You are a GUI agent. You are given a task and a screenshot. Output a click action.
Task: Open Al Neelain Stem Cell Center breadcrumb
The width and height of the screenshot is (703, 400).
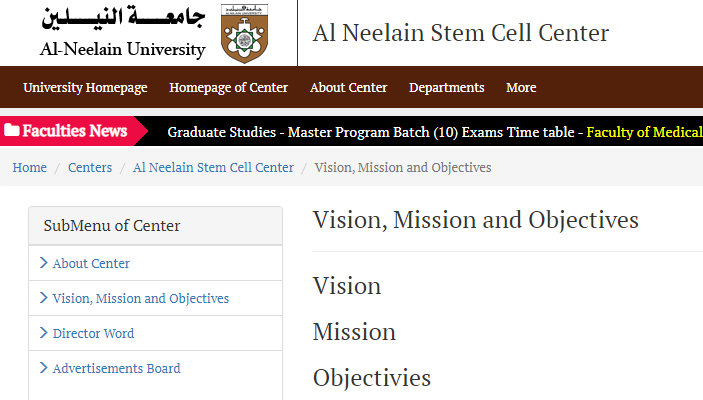coord(213,167)
